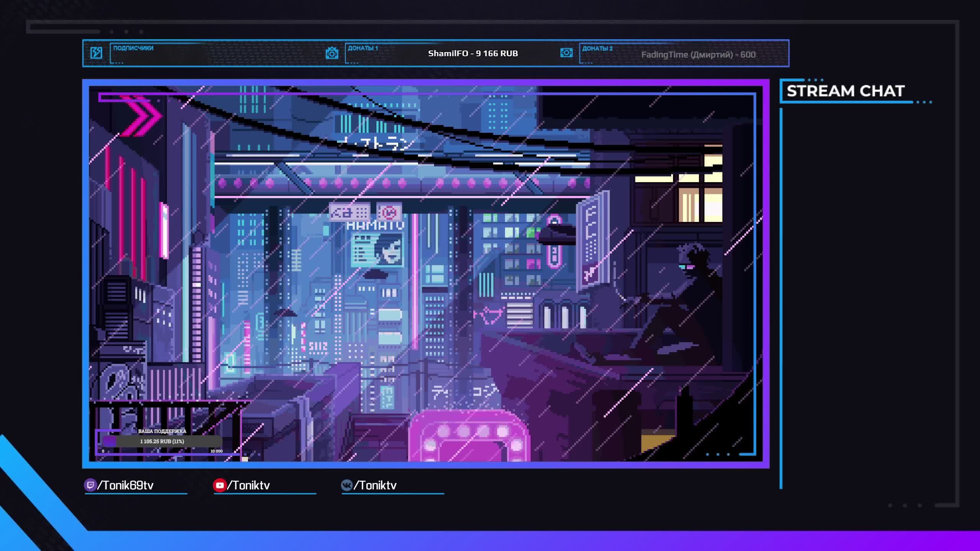
Task: Click the pink double chevron arrows
Action: pos(141,116)
